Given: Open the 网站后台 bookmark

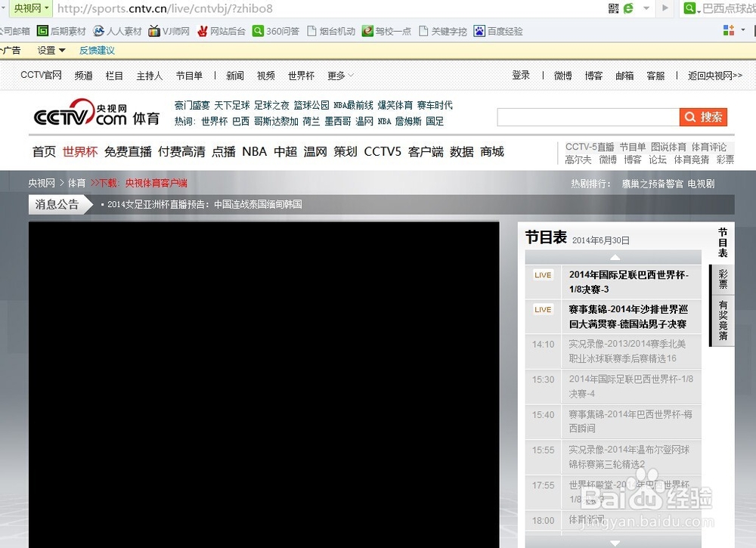Looking at the screenshot, I should (222, 31).
